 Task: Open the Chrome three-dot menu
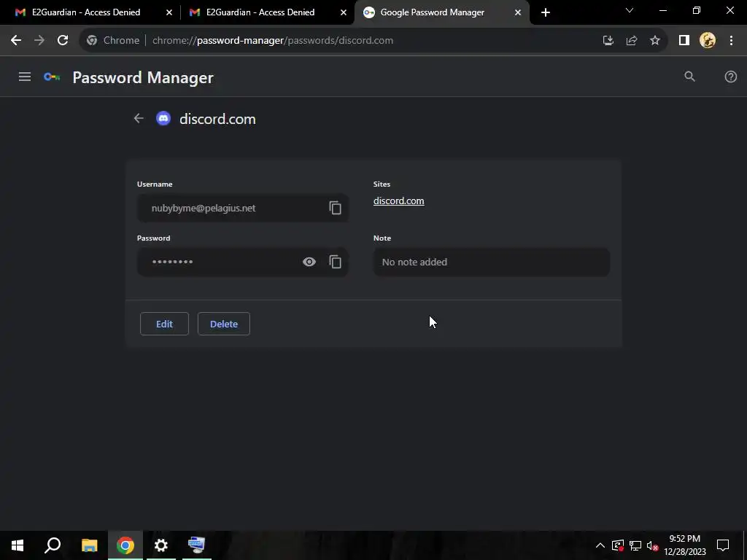coord(731,41)
